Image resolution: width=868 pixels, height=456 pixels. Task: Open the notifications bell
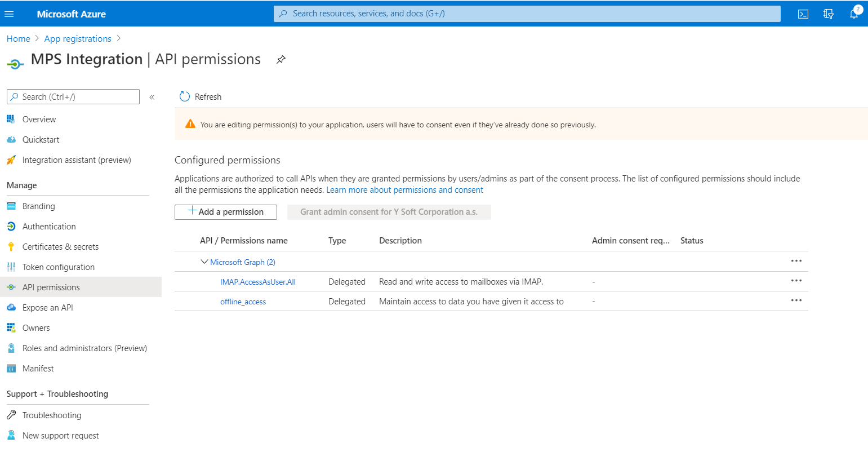tap(854, 14)
